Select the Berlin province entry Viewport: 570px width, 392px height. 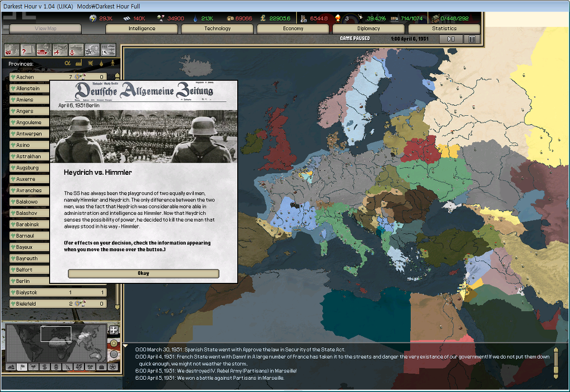(x=30, y=281)
